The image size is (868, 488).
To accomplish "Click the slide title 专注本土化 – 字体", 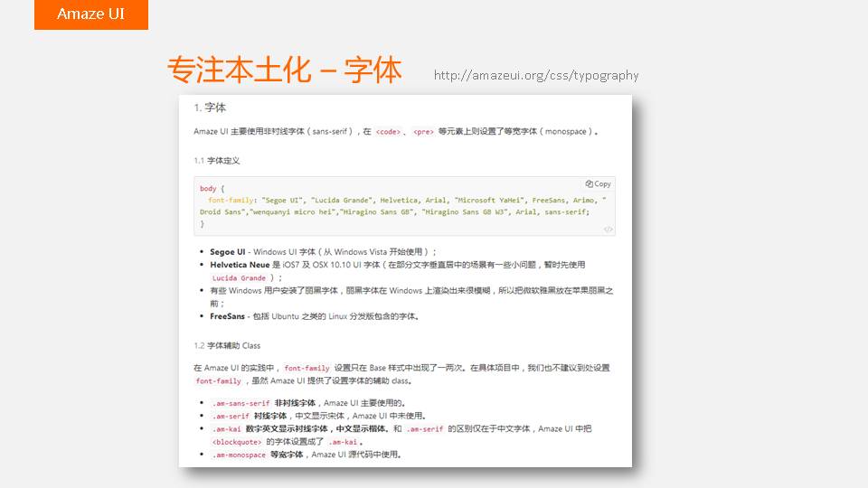I will (x=284, y=70).
